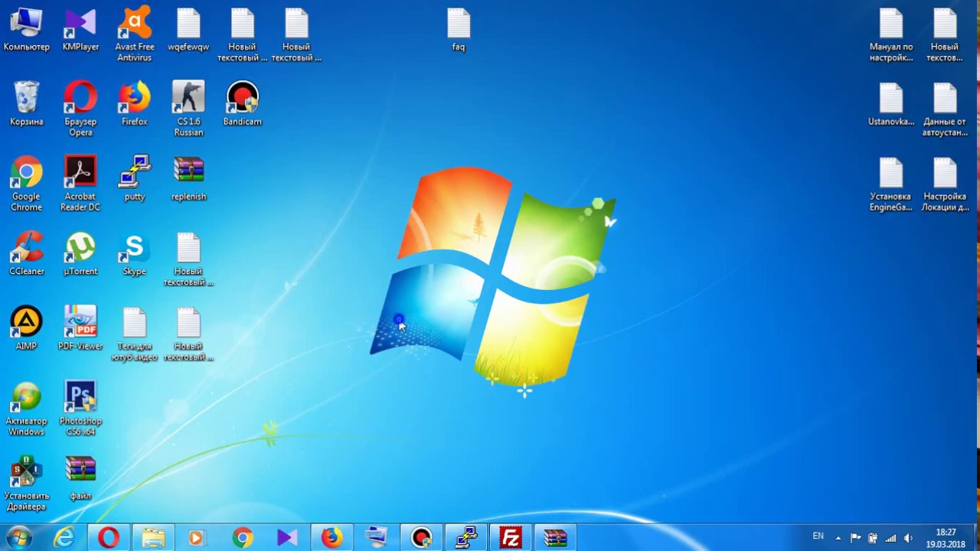Switch to WinRAR in the taskbar

[x=555, y=538]
